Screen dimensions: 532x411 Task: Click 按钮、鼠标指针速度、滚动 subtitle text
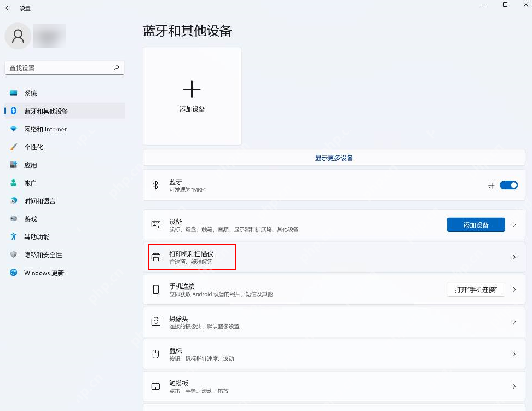(x=201, y=358)
